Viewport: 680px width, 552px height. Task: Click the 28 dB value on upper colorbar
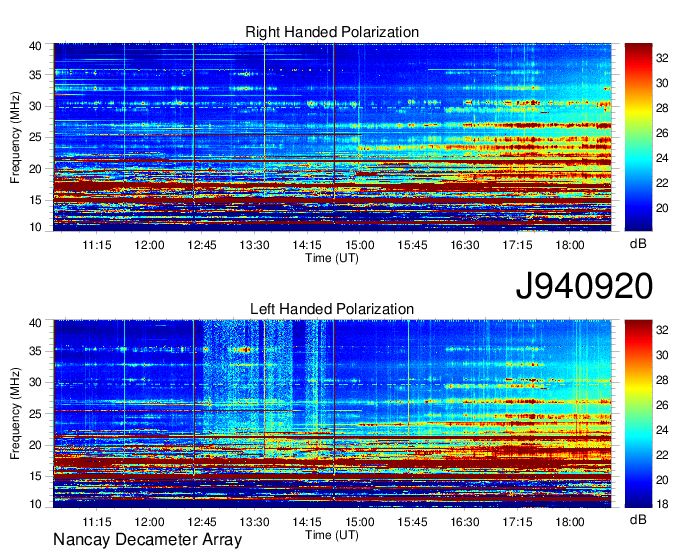point(662,108)
